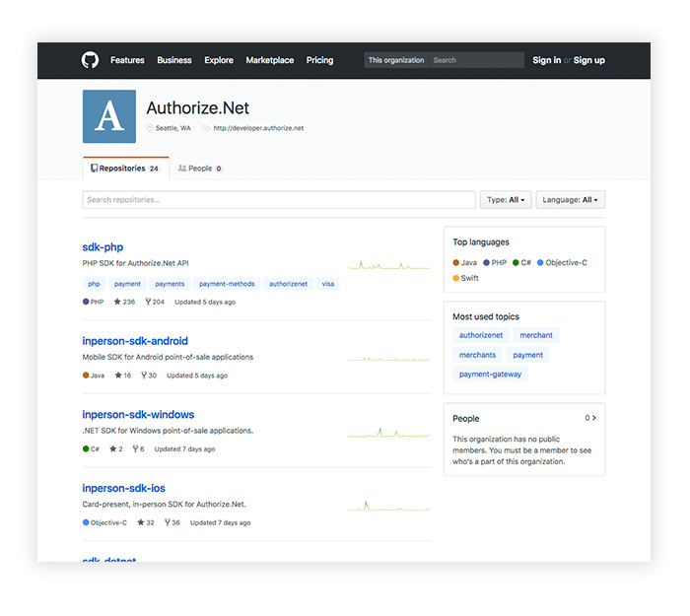Click the People heading in sidebar box

466,419
